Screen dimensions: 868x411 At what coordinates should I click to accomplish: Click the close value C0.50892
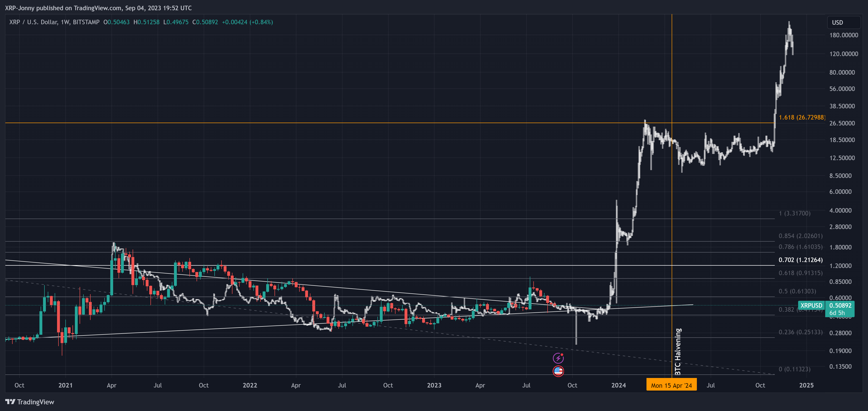click(205, 22)
